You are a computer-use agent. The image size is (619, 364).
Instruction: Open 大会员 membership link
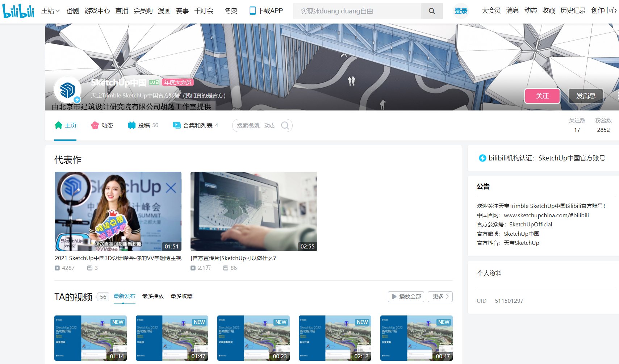pos(491,11)
